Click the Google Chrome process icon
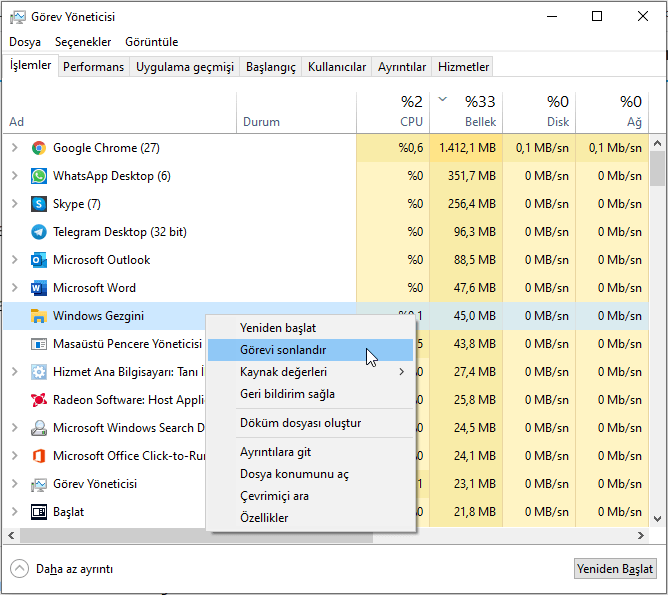668x595 pixels. click(39, 148)
